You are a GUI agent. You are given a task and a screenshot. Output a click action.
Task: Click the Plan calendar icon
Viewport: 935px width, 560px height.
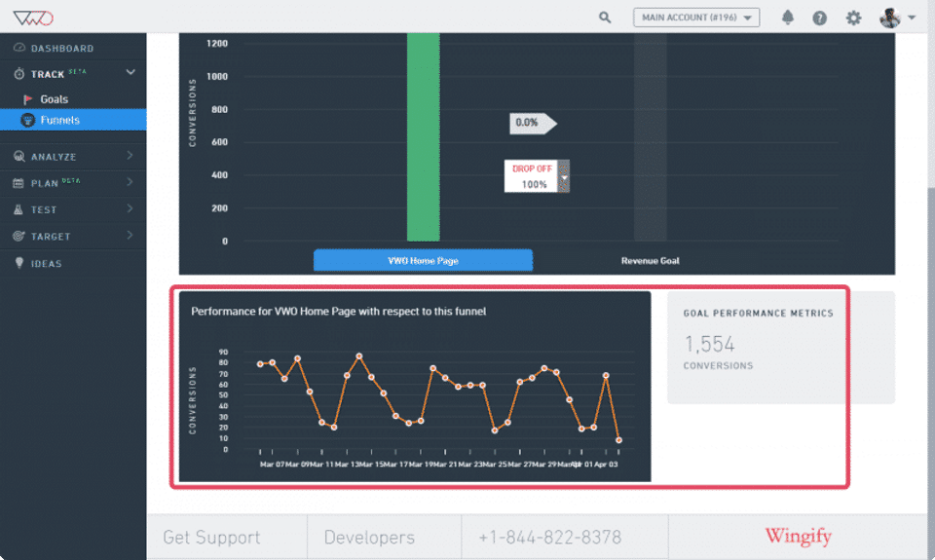pyautogui.click(x=19, y=183)
